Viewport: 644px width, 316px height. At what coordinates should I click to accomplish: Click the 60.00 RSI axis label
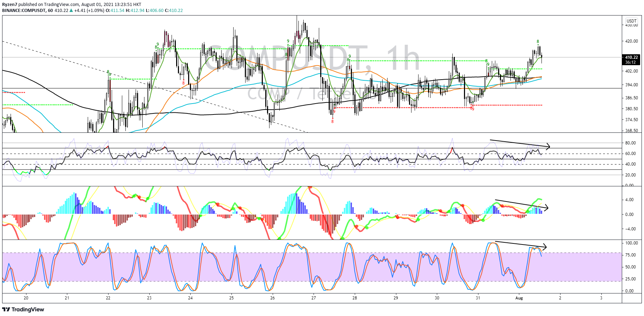[x=631, y=153]
